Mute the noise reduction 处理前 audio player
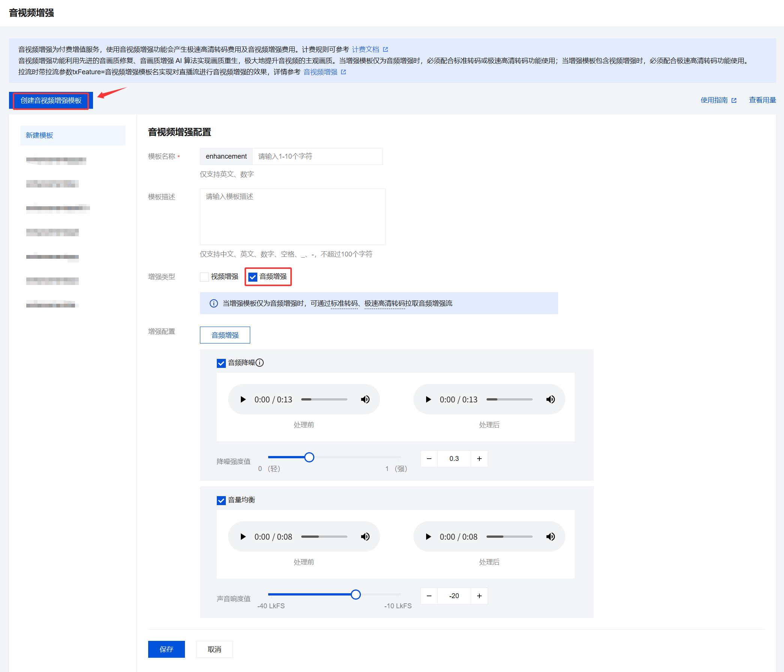This screenshot has width=784, height=672. tap(365, 399)
